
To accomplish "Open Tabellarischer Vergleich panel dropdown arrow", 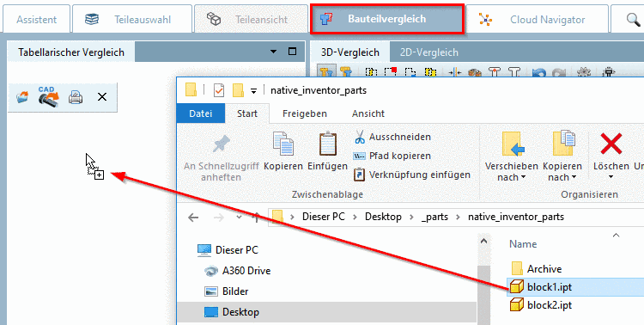I will [x=274, y=52].
